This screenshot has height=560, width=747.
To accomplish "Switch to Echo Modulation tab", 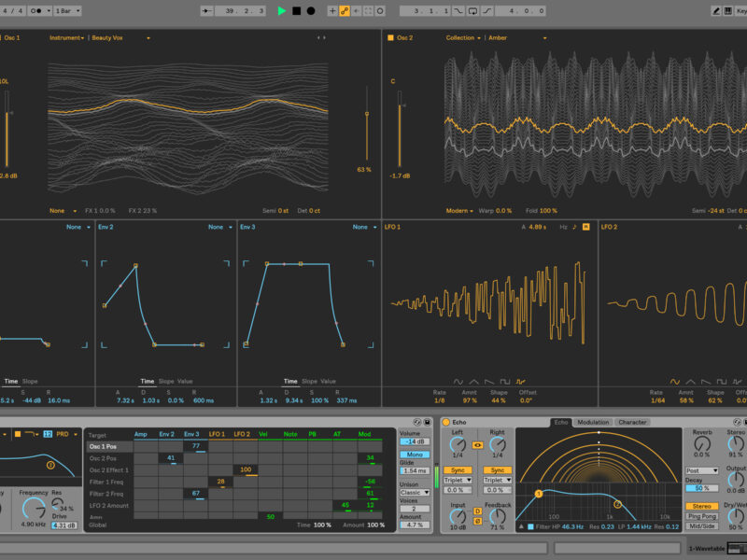I will click(x=593, y=423).
